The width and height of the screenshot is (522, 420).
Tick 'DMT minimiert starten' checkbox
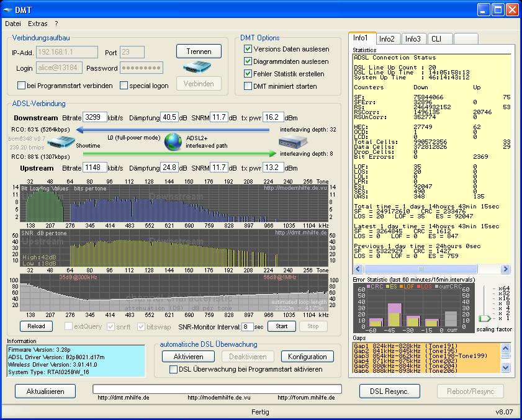pyautogui.click(x=248, y=86)
